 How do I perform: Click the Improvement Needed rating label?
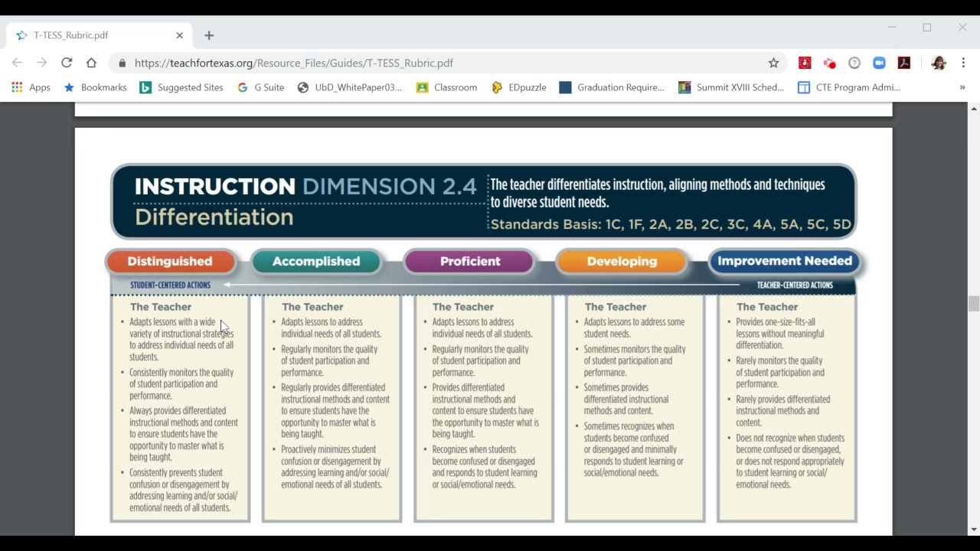point(785,261)
